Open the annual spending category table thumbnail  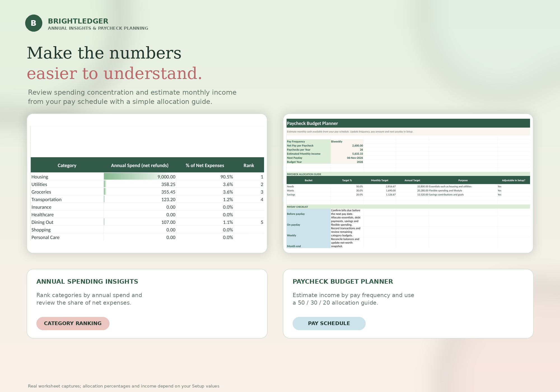pyautogui.click(x=147, y=183)
